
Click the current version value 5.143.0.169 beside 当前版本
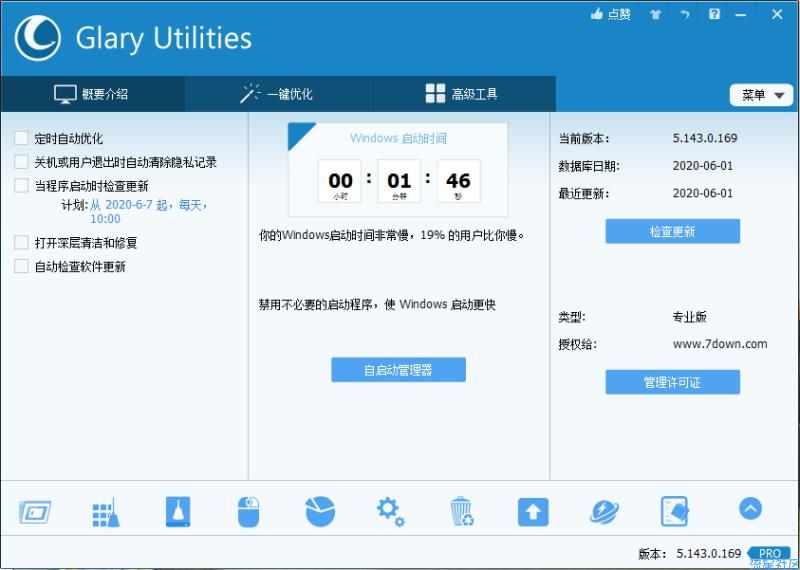705,138
